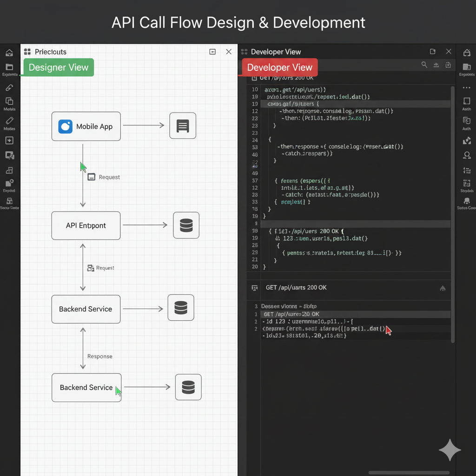
Task: Click the pop-out icon in Developer View header
Action: 433,52
